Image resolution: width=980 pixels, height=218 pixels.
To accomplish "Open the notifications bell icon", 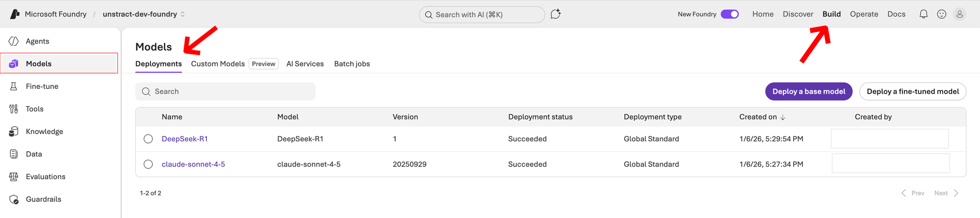I will (x=923, y=14).
